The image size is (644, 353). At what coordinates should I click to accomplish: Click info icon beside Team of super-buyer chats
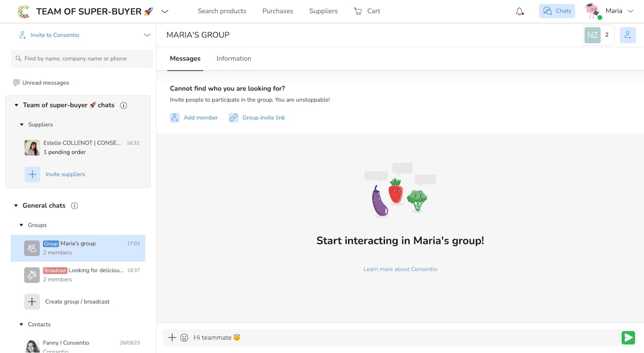point(123,105)
